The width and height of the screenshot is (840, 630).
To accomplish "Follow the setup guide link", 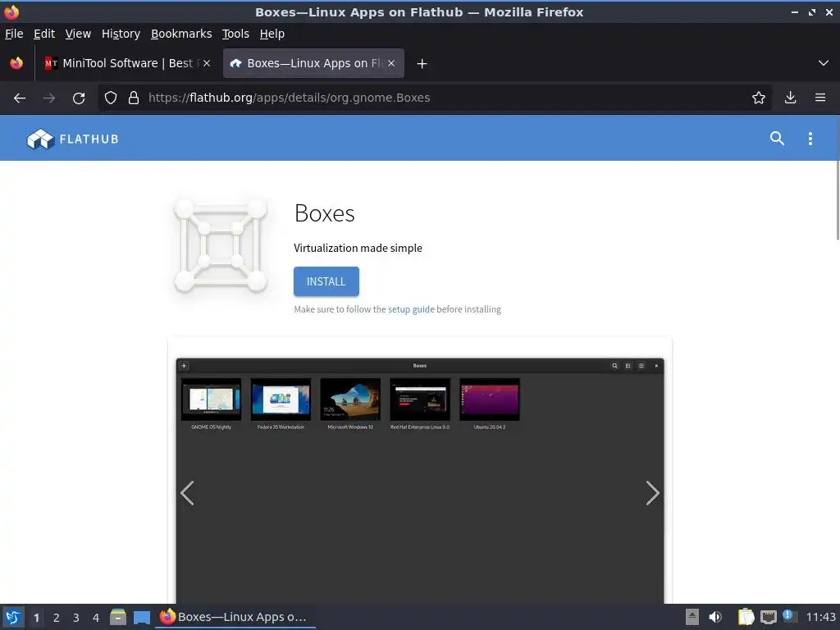I will 411,309.
